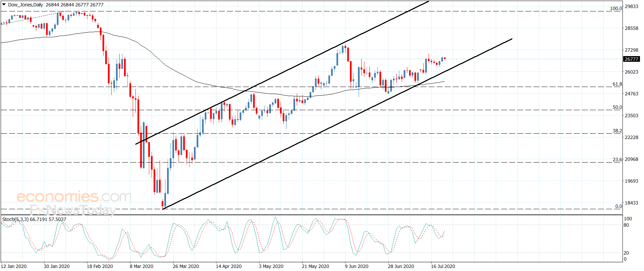Click the 9 Jun 2020 date marker

[357, 266]
